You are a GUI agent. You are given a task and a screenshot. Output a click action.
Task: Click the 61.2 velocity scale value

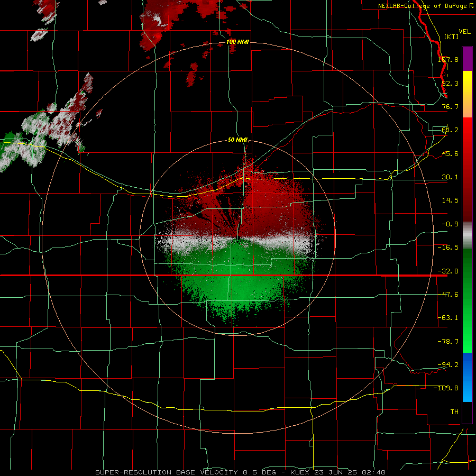point(450,130)
